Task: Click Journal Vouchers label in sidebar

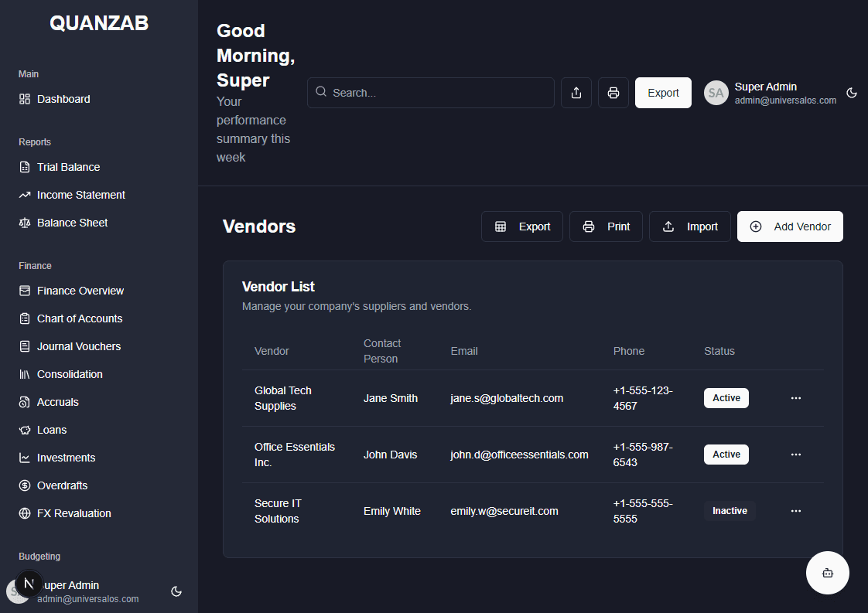Action: click(79, 346)
